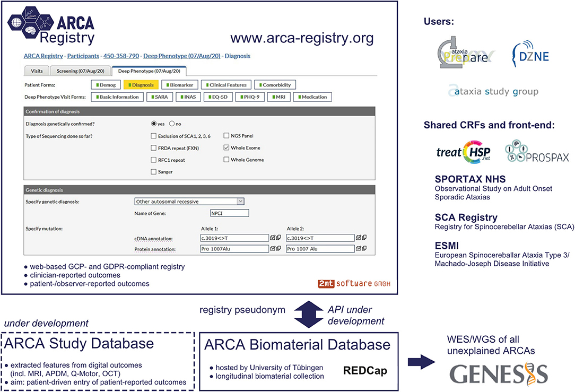The width and height of the screenshot is (575, 392).
Task: Click the GENESIS DNA helix logo
Action: coord(499,374)
